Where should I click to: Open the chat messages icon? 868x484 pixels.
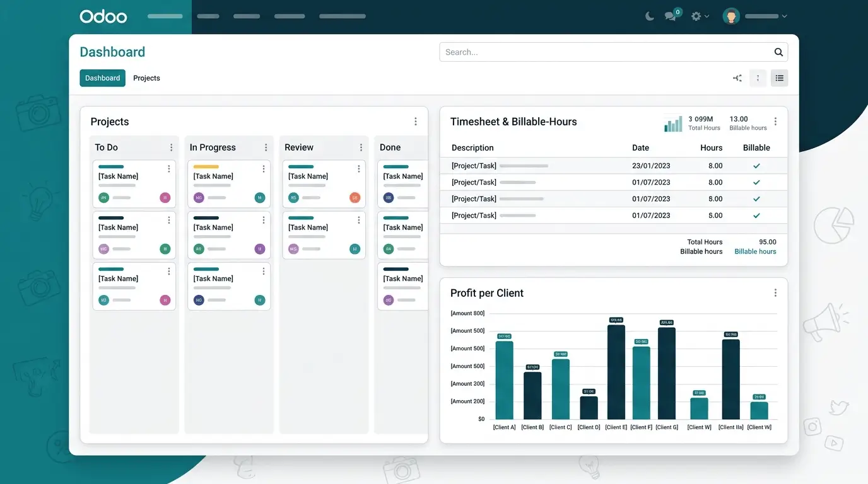click(670, 16)
